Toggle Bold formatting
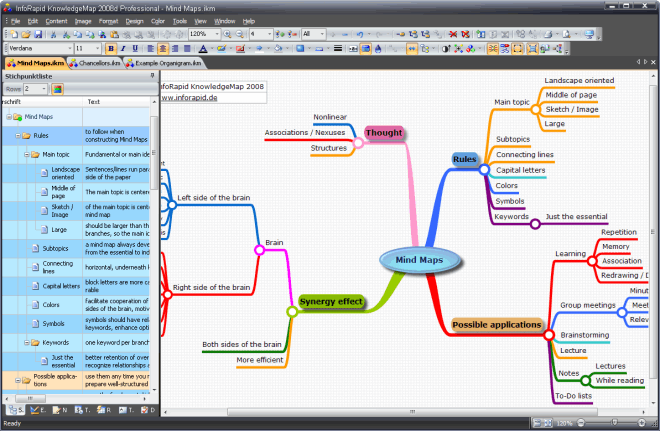Image resolution: width=660 pixels, height=431 pixels. point(111,49)
